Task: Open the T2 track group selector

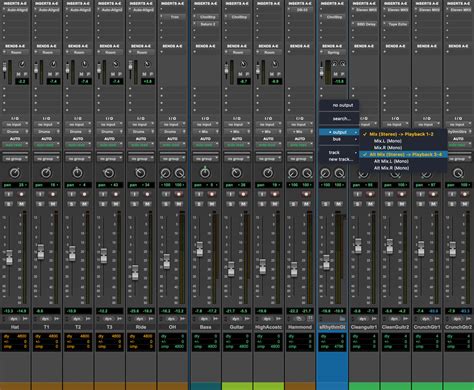Action: coord(78,159)
